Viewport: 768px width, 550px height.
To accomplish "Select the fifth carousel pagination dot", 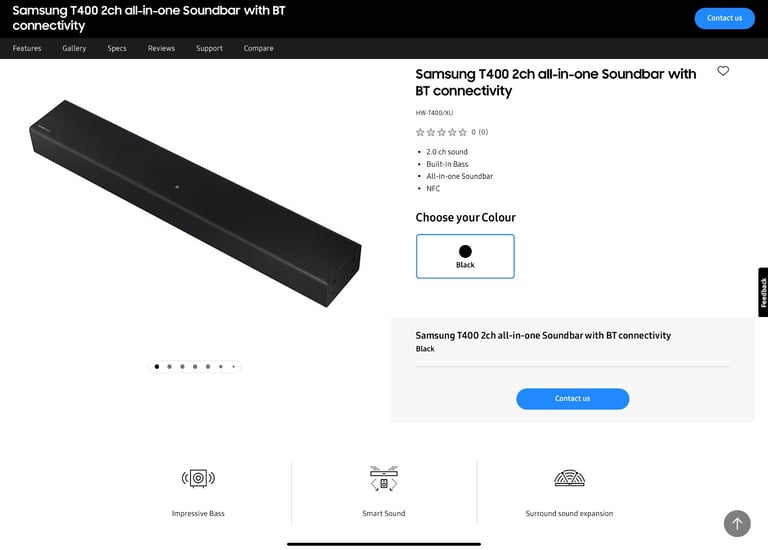I will click(x=208, y=366).
